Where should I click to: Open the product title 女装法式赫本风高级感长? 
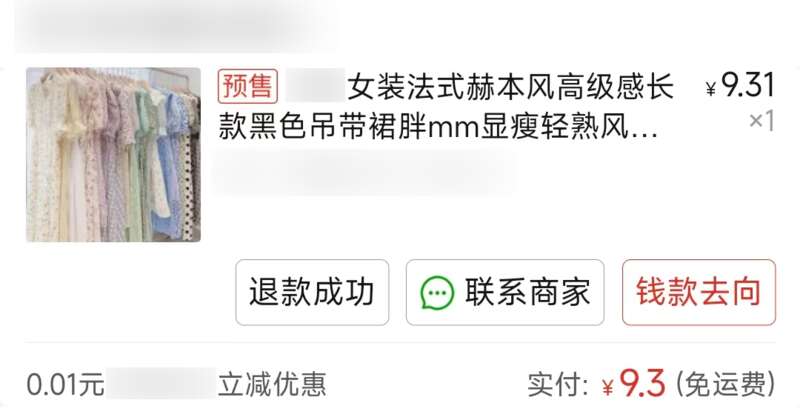511,87
